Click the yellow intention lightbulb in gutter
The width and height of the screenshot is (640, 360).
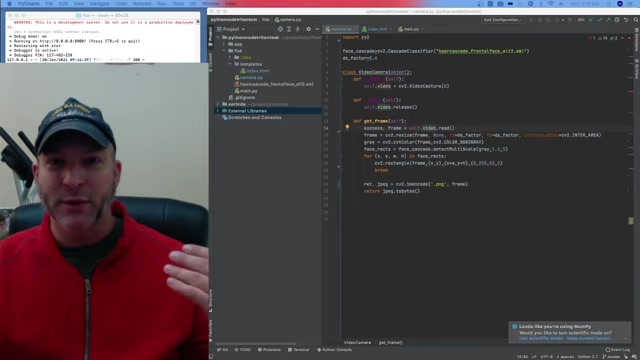[x=347, y=127]
